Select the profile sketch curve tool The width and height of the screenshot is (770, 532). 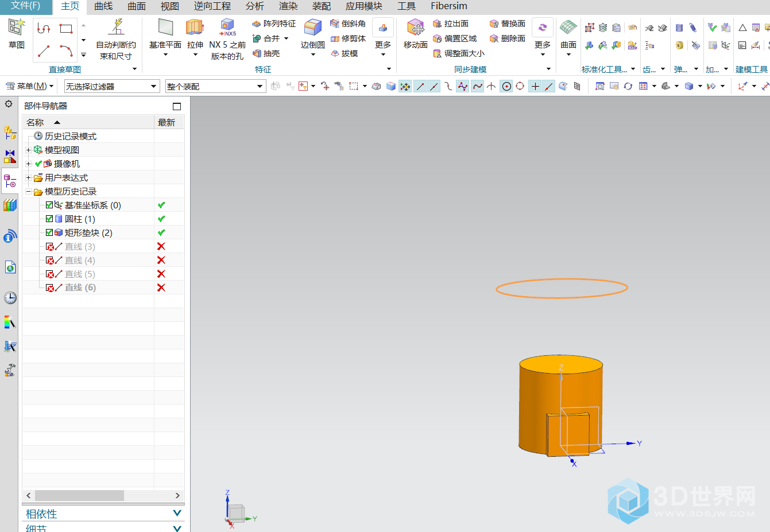point(44,28)
